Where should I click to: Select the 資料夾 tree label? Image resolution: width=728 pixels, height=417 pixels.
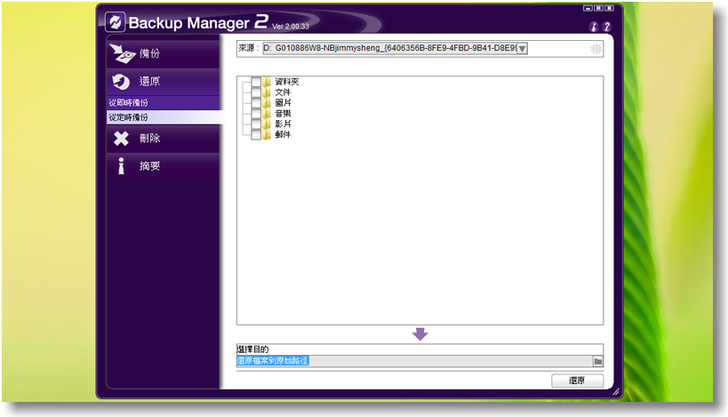coord(287,82)
